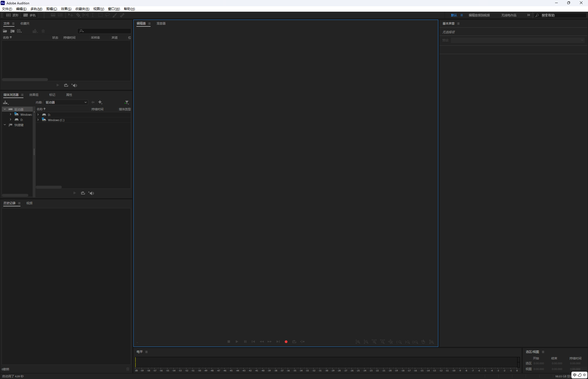Click the Pause button in transport
Image resolution: width=588 pixels, height=379 pixels.
245,342
